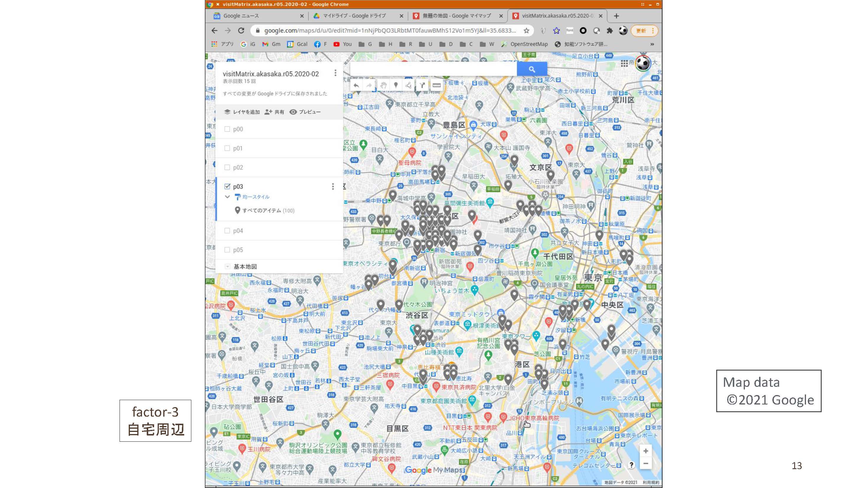Open the H bookmarks folder

point(386,44)
